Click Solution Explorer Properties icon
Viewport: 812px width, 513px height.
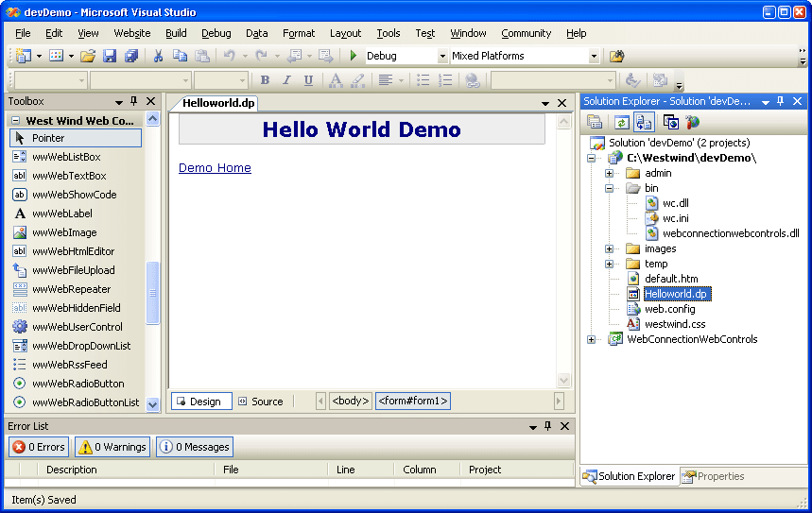(595, 122)
